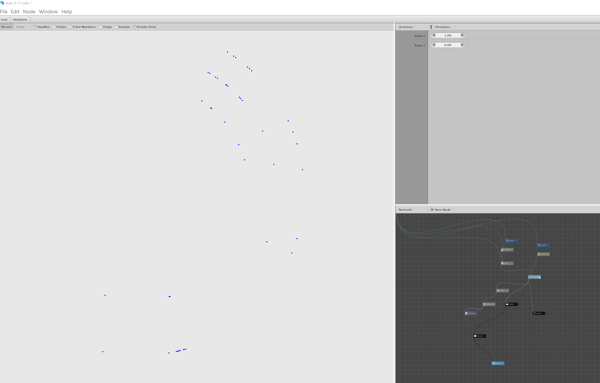
Task: Click the Value1 number field showing 1.00
Action: coord(448,35)
